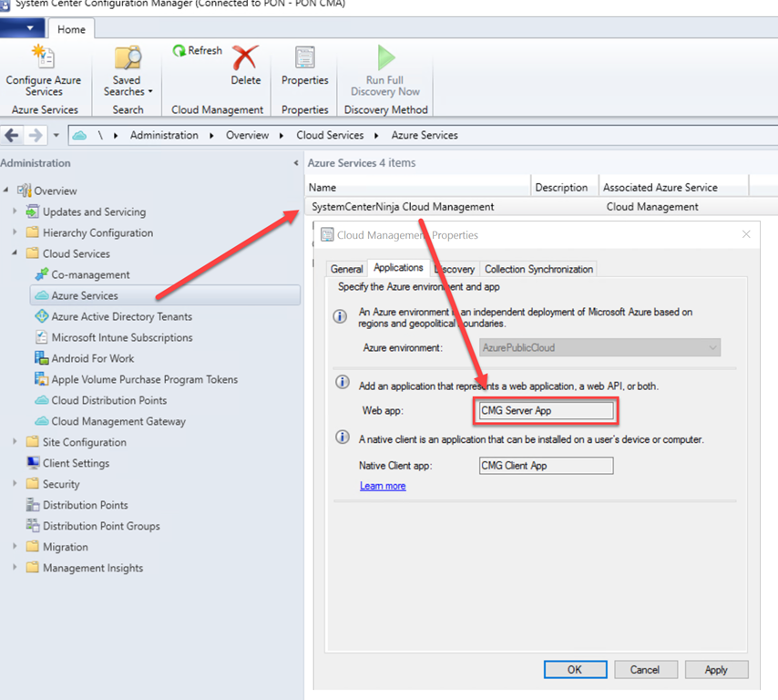Click the Refresh button in the ribbon
778x700 pixels.
point(198,51)
